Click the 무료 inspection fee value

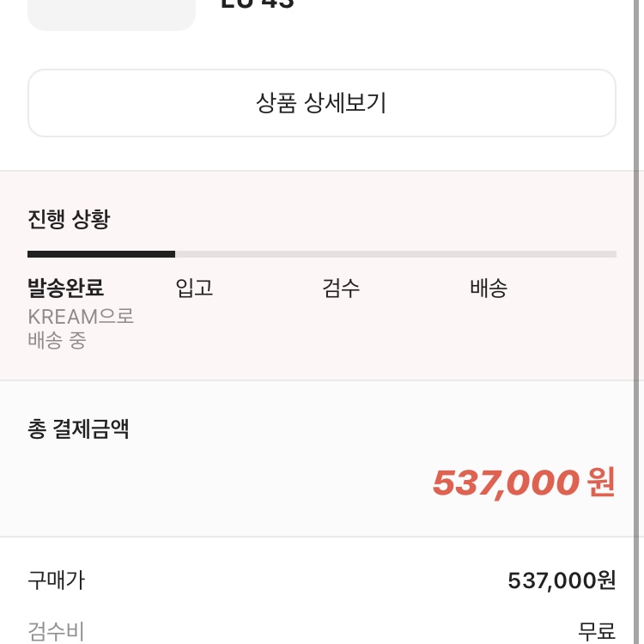point(597,631)
